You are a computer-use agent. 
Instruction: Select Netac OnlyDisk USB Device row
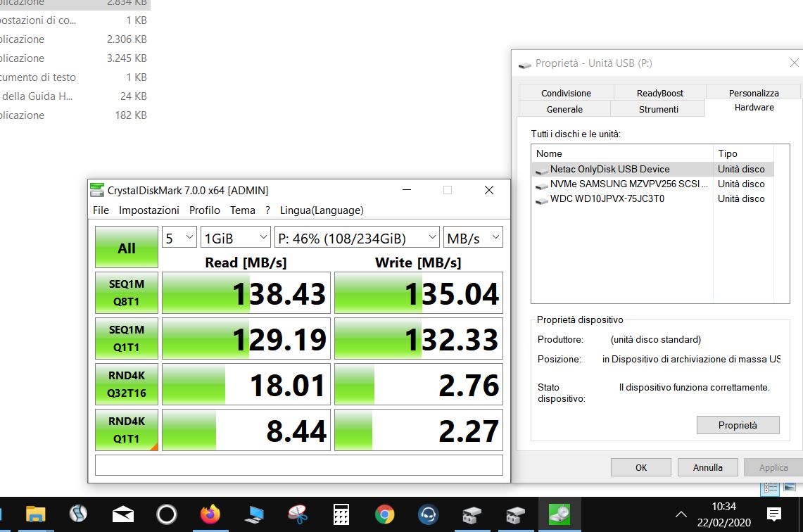tap(653, 169)
